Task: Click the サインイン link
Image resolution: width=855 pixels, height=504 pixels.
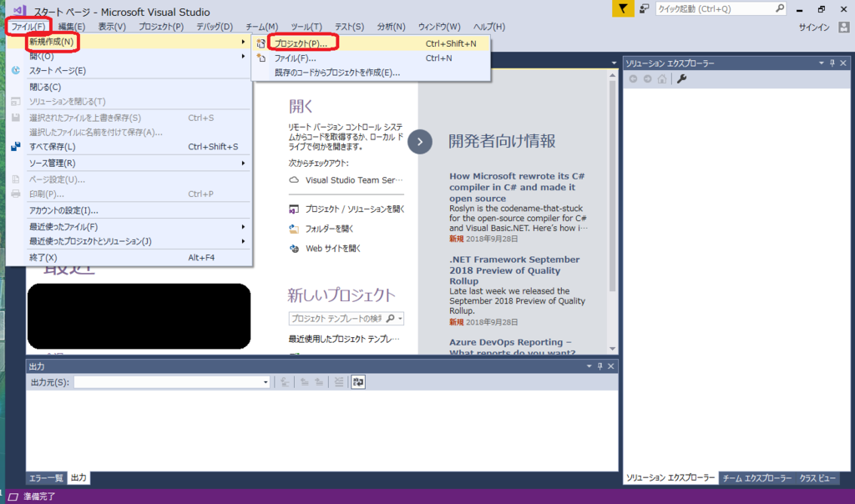Action: tap(814, 28)
